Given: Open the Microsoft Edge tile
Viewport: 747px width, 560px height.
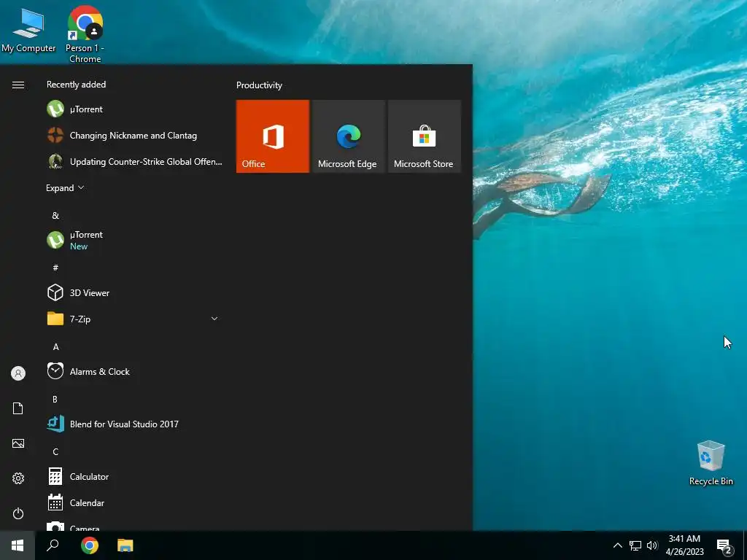Looking at the screenshot, I should [348, 136].
